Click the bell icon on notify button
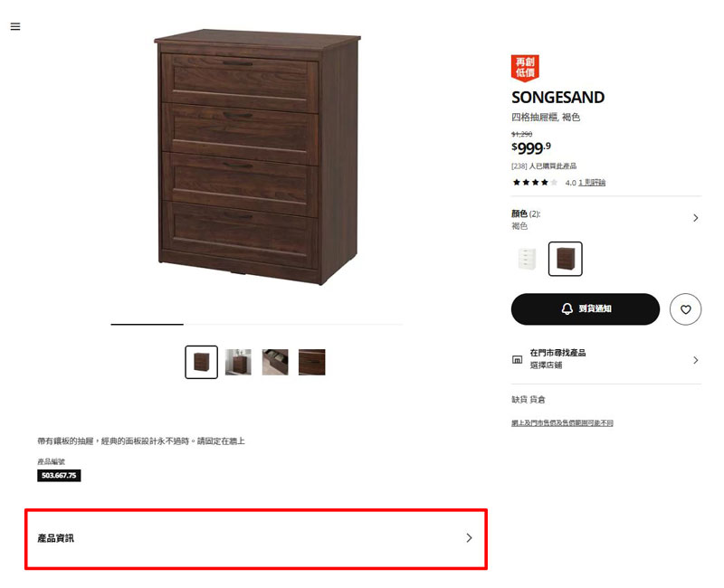Viewport: 724px width, 588px height. (567, 308)
